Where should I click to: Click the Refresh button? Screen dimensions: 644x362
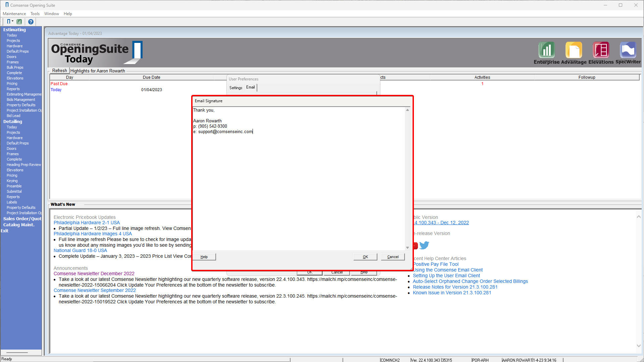[x=59, y=71]
